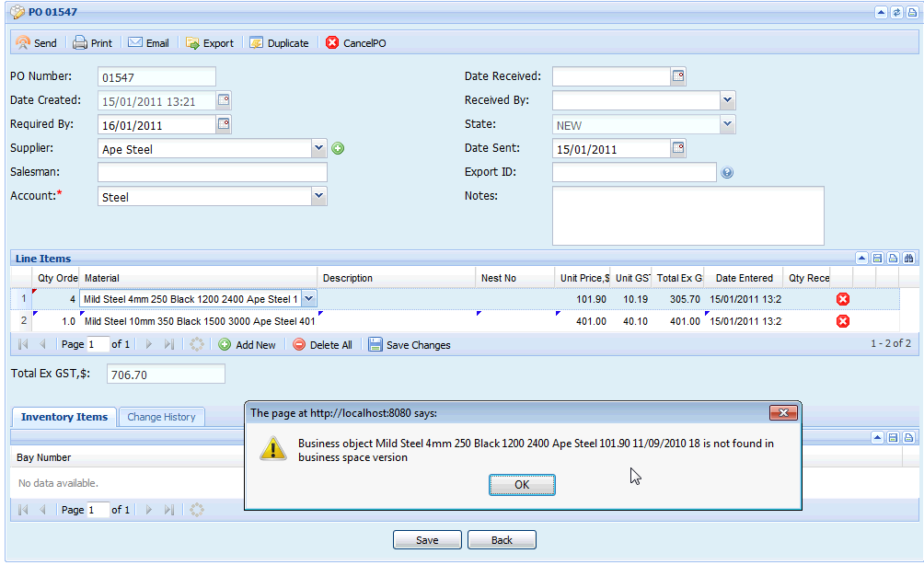The image size is (924, 565).
Task: Open Required By calendar picker
Action: tap(224, 124)
